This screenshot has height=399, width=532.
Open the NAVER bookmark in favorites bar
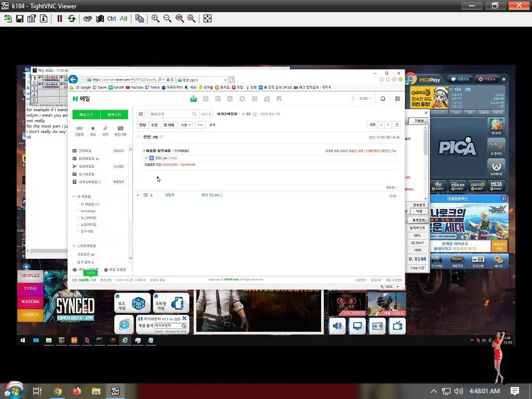116,87
